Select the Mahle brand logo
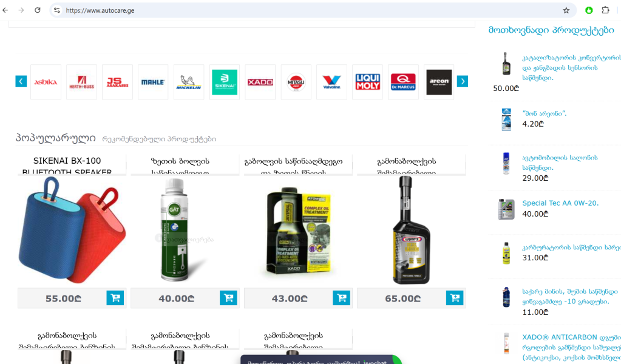Screen dimensions: 621x364 pyautogui.click(x=153, y=82)
